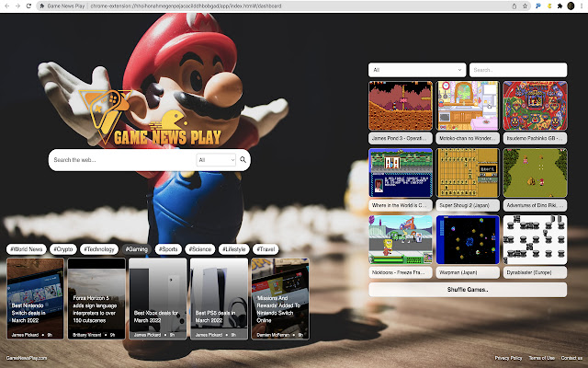
Task: Open James Pond 3 game thumbnail
Action: [401, 106]
